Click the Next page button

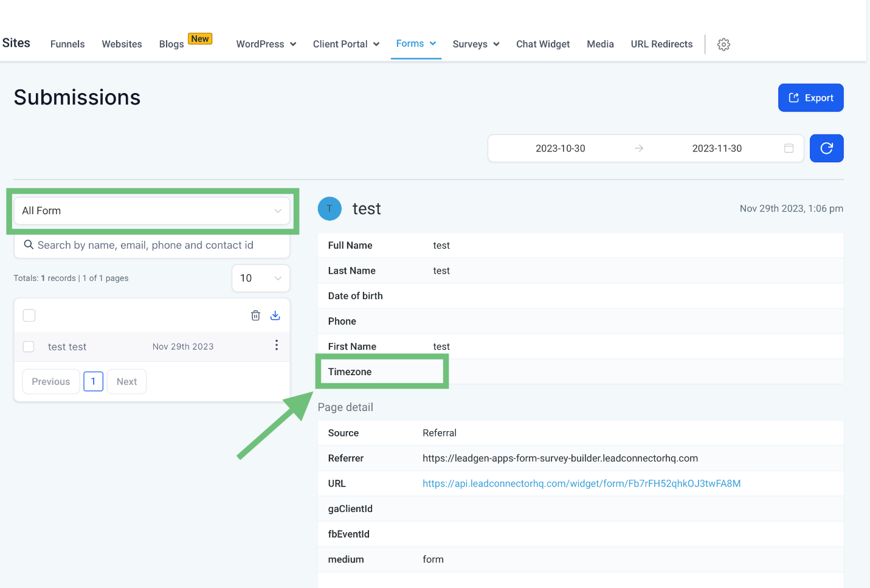tap(126, 382)
